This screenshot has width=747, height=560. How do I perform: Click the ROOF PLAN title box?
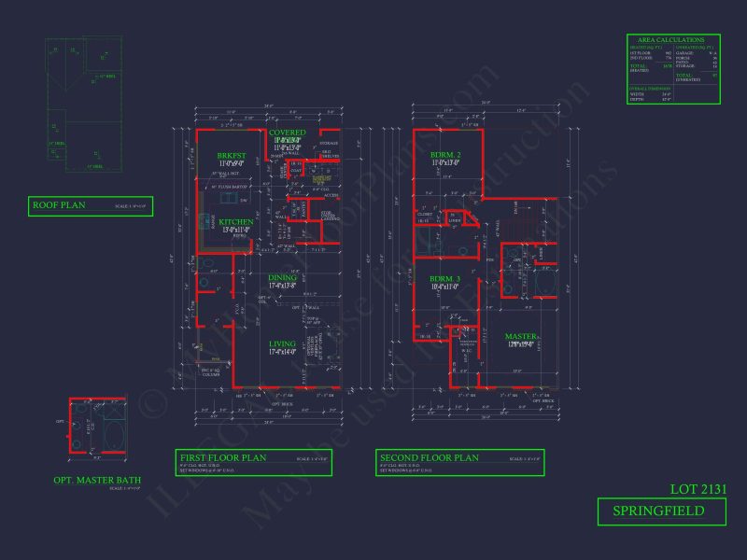click(x=91, y=206)
